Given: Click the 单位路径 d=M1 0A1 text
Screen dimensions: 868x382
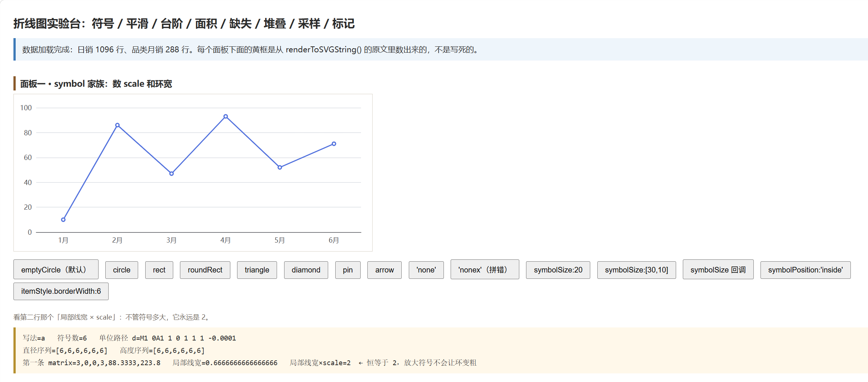Looking at the screenshot, I should tap(168, 338).
